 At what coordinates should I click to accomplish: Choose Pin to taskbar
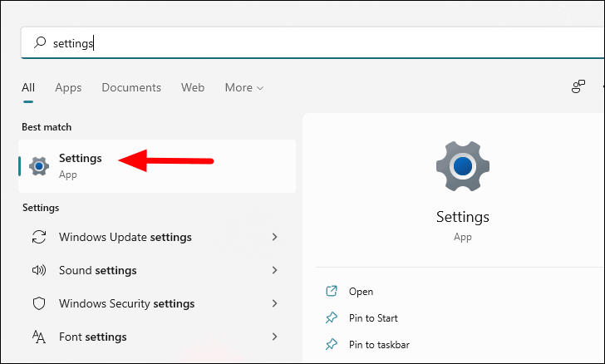pos(379,345)
